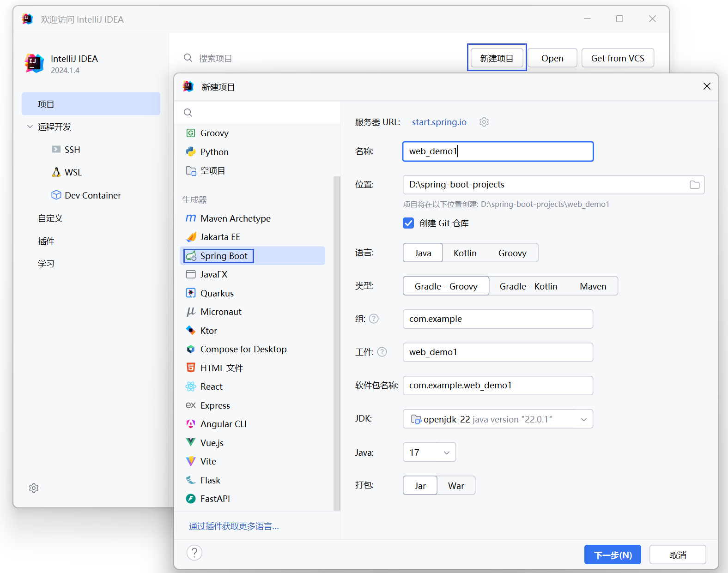This screenshot has width=728, height=573.
Task: Click the help question mark button
Action: [194, 553]
